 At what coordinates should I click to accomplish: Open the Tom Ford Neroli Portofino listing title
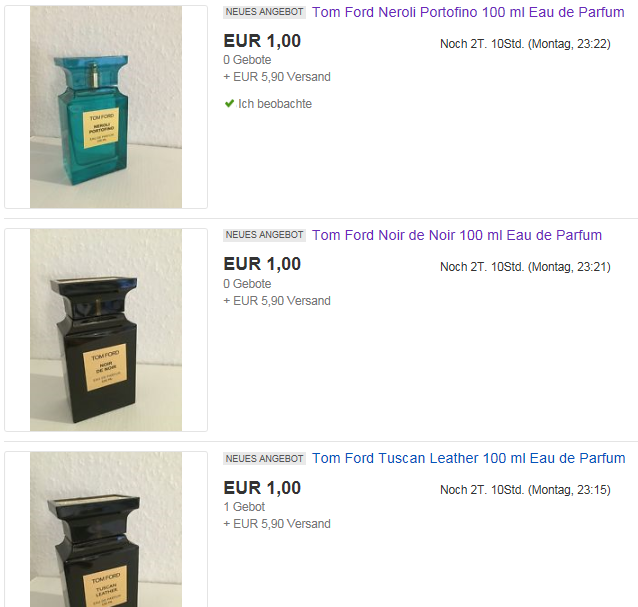click(x=468, y=12)
